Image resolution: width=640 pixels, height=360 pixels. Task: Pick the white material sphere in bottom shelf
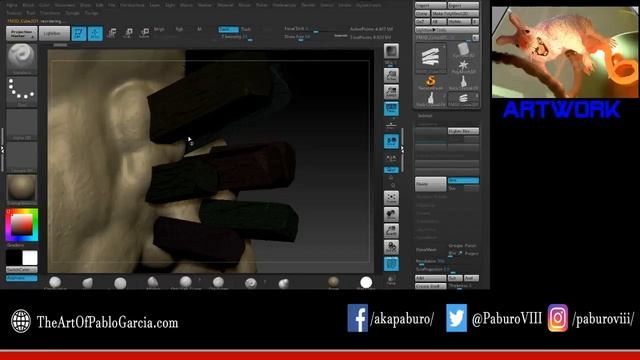click(x=366, y=282)
